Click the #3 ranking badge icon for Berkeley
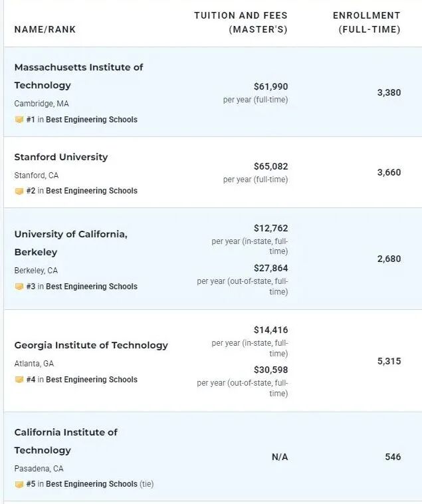This screenshot has width=422, height=504. tap(19, 287)
